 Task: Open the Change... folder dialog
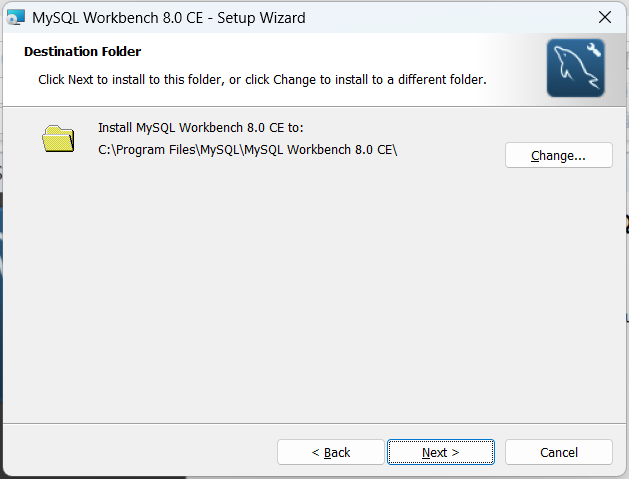(558, 155)
